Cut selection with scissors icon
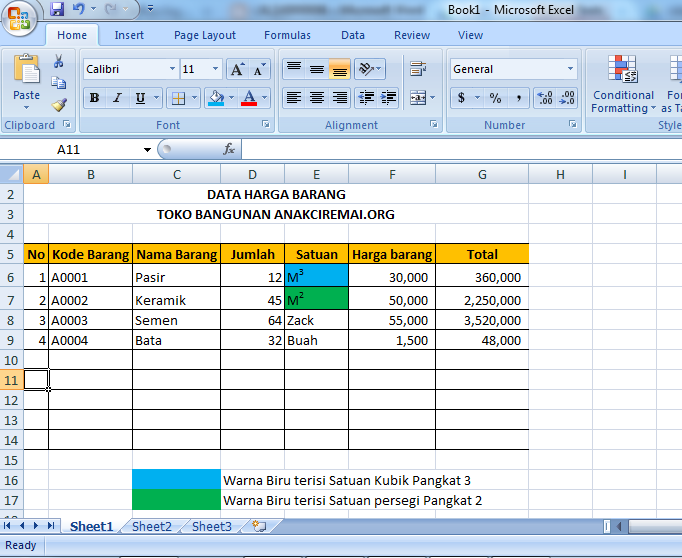Viewport: 682px width, 558px height. [58, 61]
